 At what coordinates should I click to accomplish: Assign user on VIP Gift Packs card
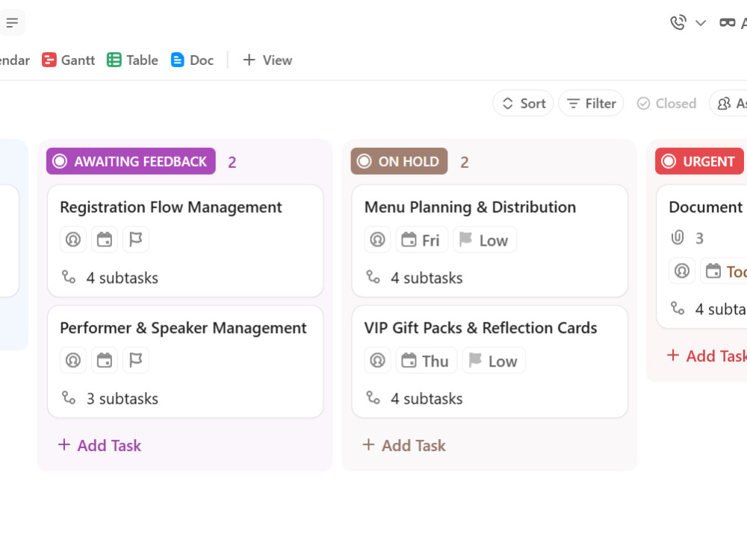click(377, 361)
